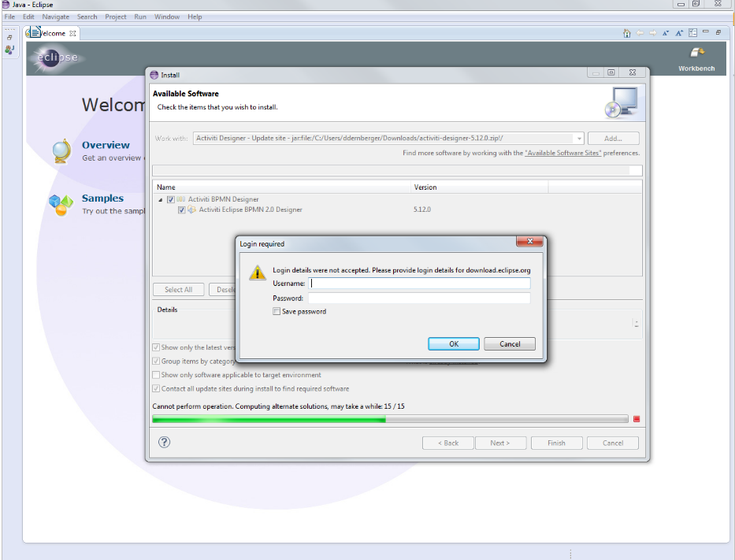
Task: Click the Samples shapes icon
Action: tap(61, 205)
